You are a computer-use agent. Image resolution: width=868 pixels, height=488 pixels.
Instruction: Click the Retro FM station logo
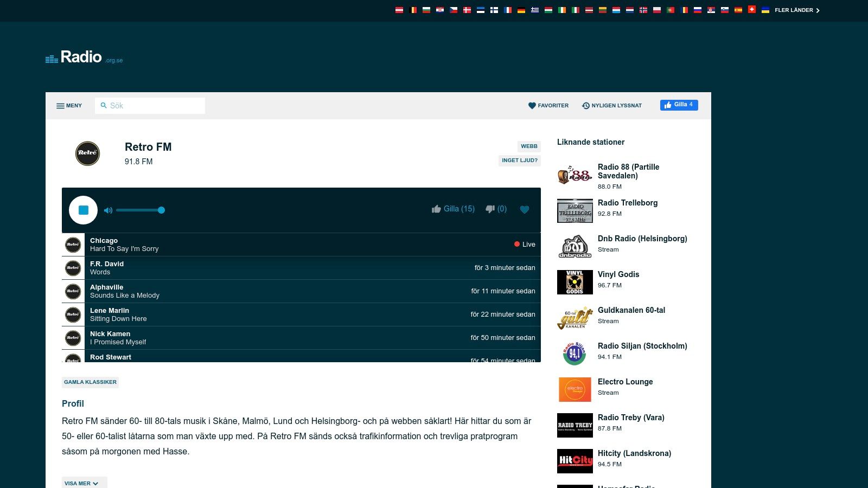(87, 153)
